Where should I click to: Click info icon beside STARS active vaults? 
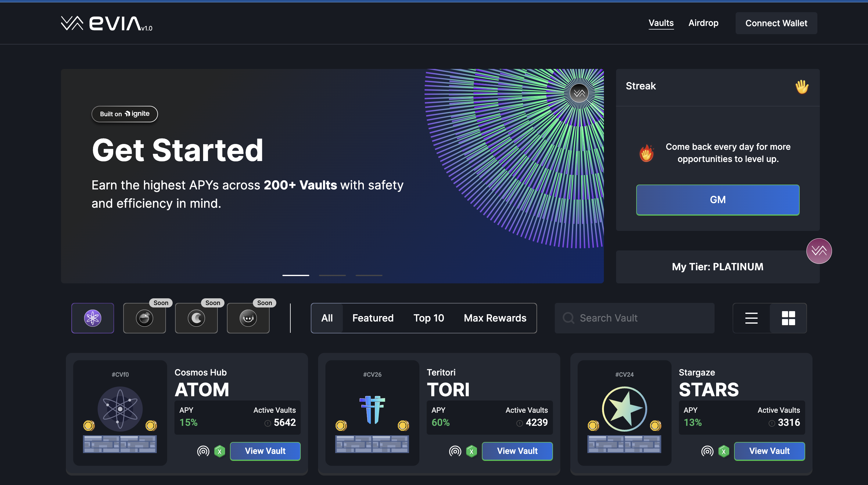click(771, 423)
